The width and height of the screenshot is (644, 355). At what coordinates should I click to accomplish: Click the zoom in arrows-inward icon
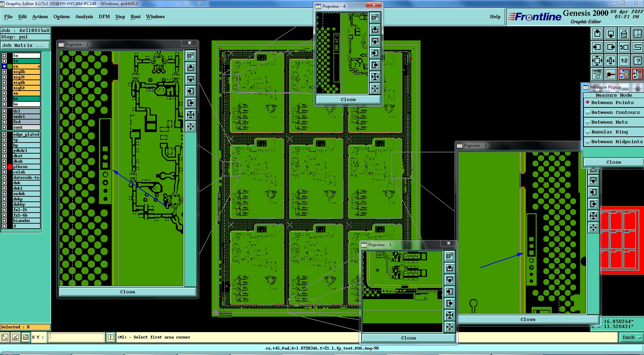pyautogui.click(x=597, y=61)
